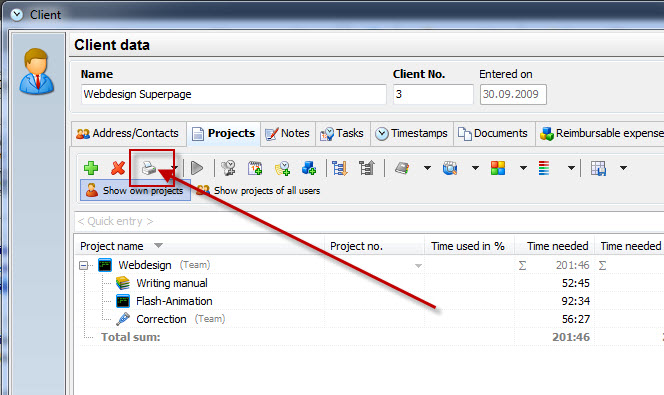This screenshot has width=664, height=395.
Task: Select the Writing manual subproject
Action: click(x=172, y=283)
